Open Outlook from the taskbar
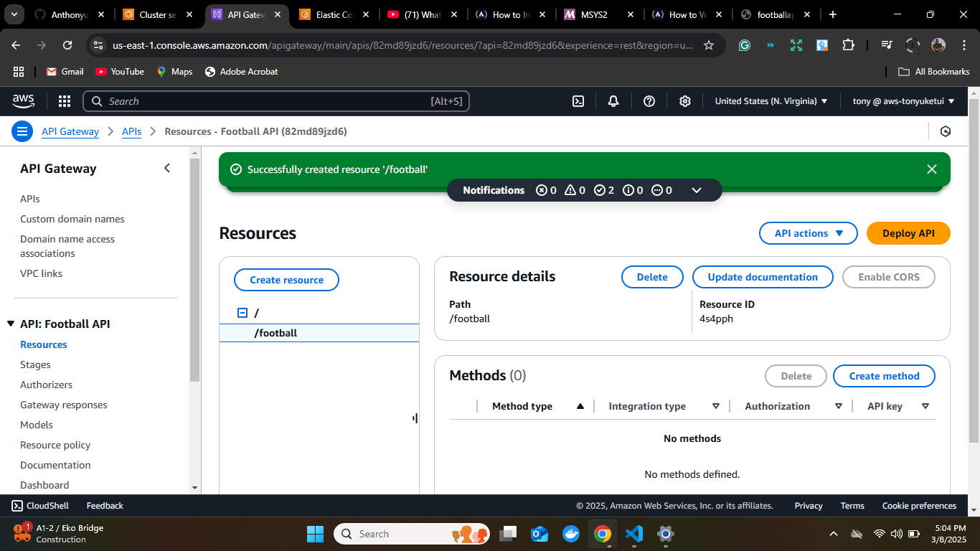Screen dimensions: 980x551 click(x=540, y=534)
